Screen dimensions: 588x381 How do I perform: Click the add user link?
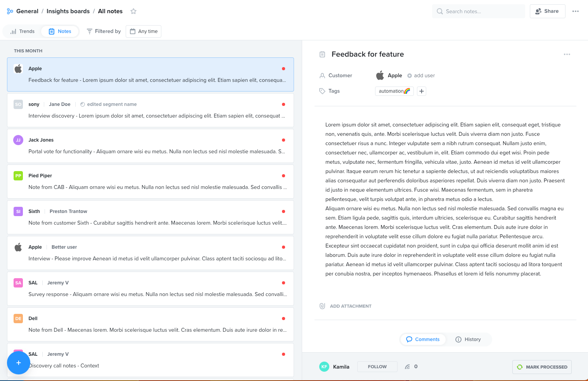tap(424, 76)
